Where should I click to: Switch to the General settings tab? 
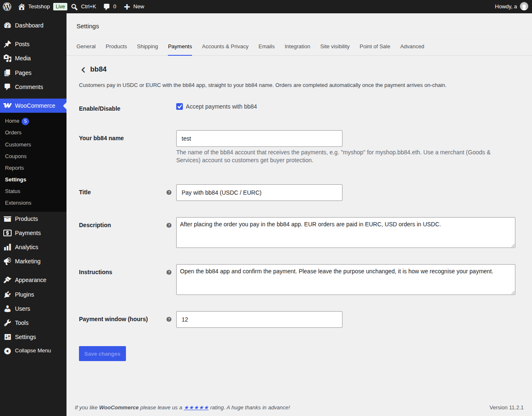[x=86, y=47]
